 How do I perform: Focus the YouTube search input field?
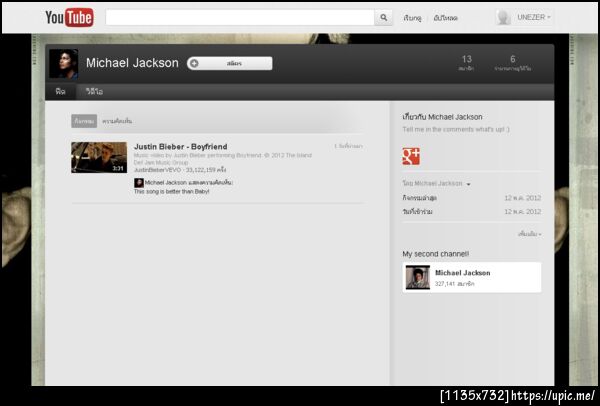(x=240, y=18)
